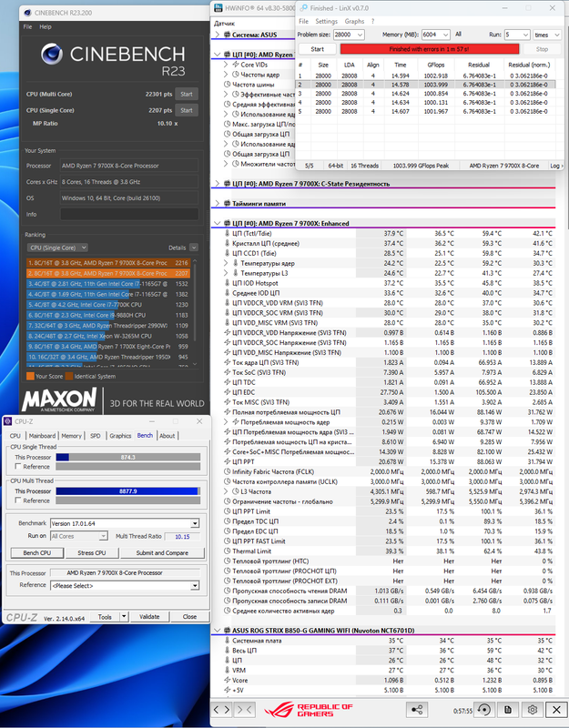Tick Reference checkbox under CPU Multi Thread
This screenshot has width=569, height=728.
click(x=18, y=500)
